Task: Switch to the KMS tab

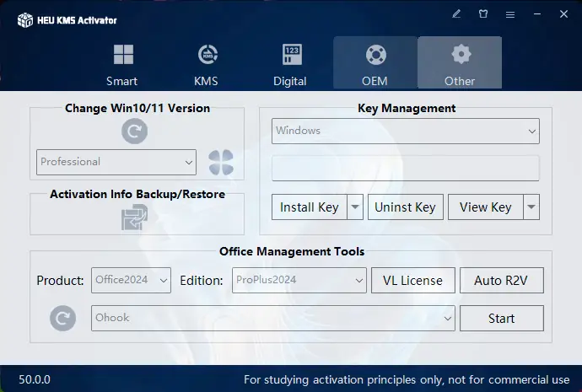Action: (207, 65)
